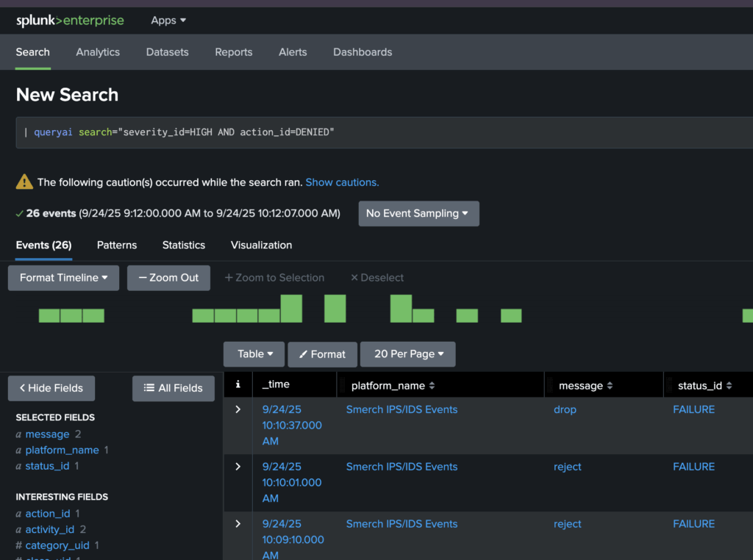Open the status_id selected field
The image size is (753, 560).
tap(47, 466)
